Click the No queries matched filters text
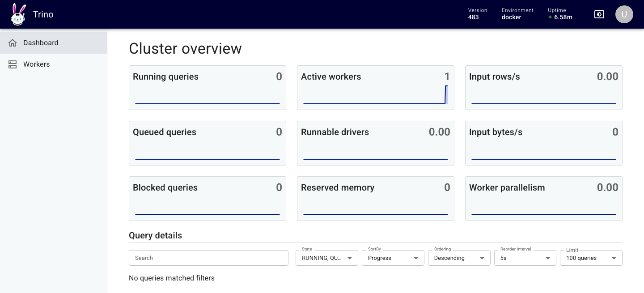Viewport: 644px width, 293px height. click(172, 278)
